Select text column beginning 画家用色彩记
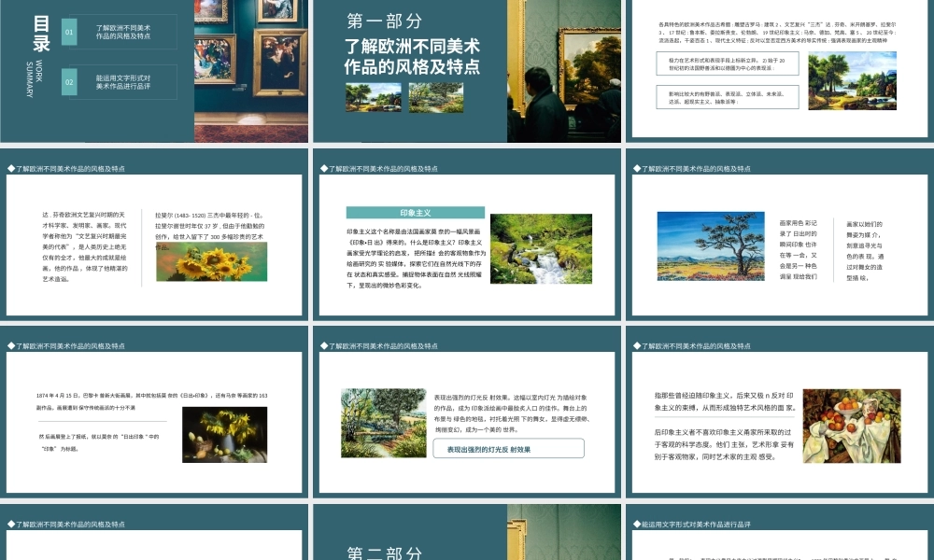 point(799,250)
